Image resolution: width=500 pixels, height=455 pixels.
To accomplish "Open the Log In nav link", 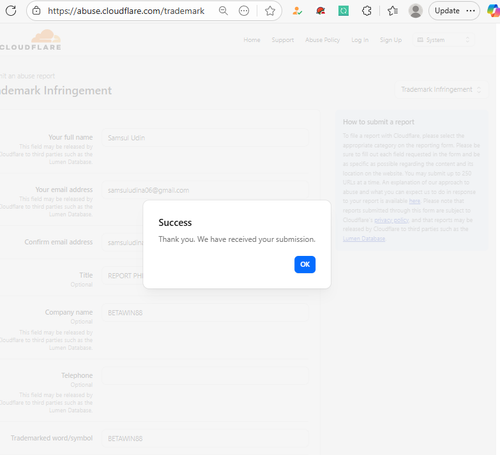I will (360, 40).
